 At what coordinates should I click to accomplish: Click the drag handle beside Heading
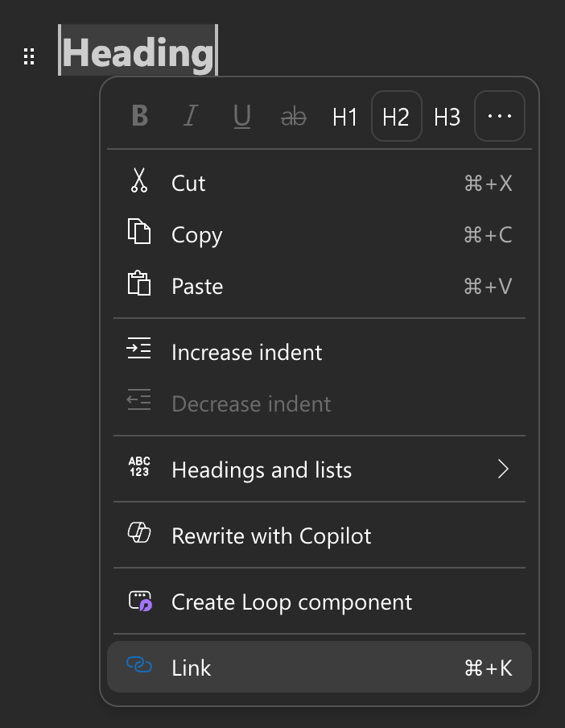(29, 56)
